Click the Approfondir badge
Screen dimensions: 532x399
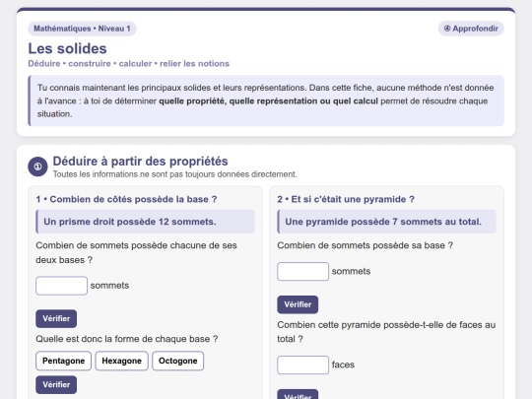[471, 29]
